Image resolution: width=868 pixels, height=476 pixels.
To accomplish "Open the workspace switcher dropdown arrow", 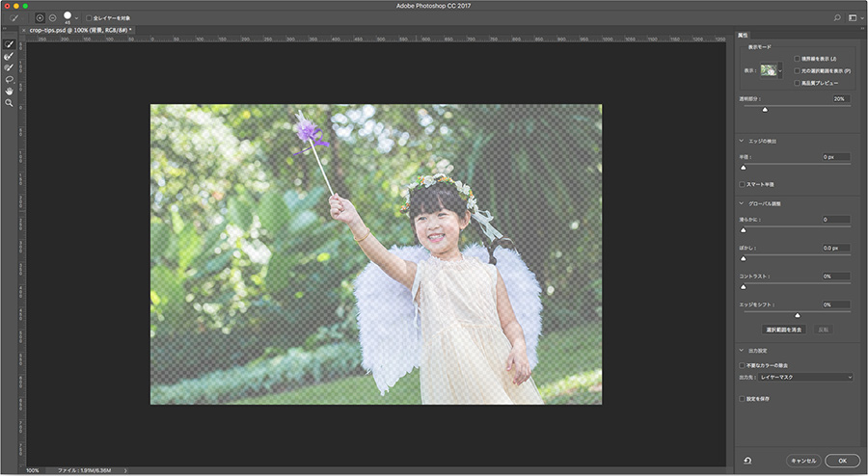I will click(862, 18).
